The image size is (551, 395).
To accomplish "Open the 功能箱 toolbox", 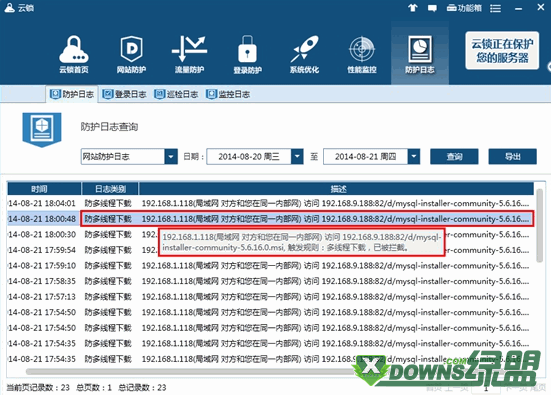I will tap(464, 8).
